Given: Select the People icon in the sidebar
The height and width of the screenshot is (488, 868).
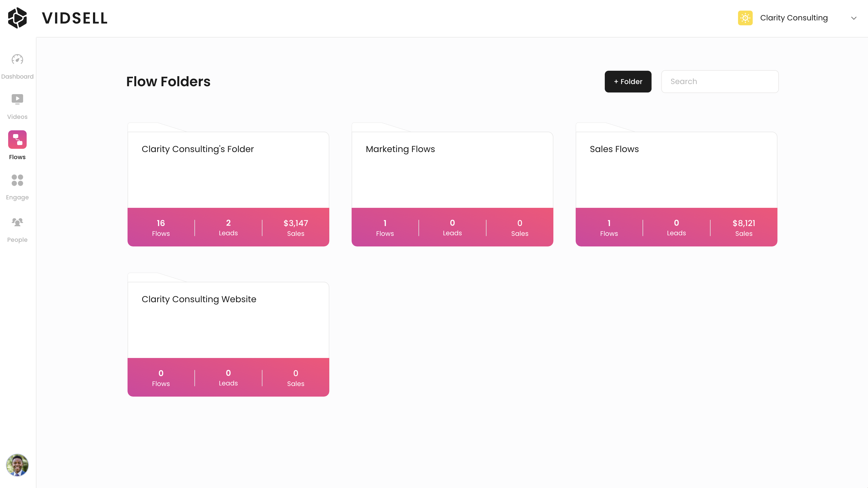Looking at the screenshot, I should pyautogui.click(x=17, y=222).
